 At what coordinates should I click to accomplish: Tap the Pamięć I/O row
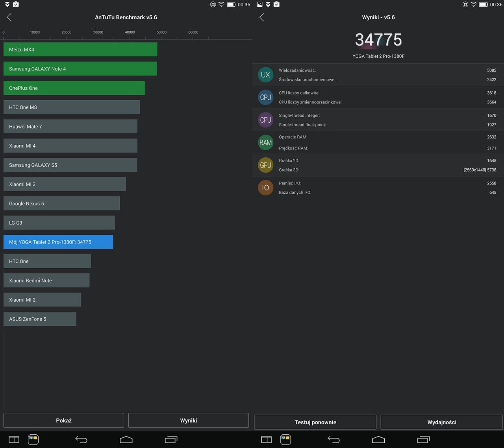pos(387,183)
